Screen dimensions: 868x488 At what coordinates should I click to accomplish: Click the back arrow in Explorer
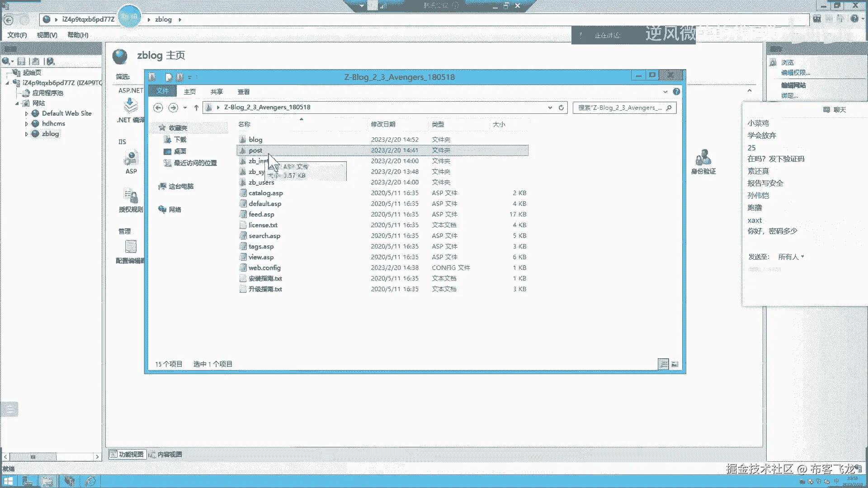tap(158, 108)
